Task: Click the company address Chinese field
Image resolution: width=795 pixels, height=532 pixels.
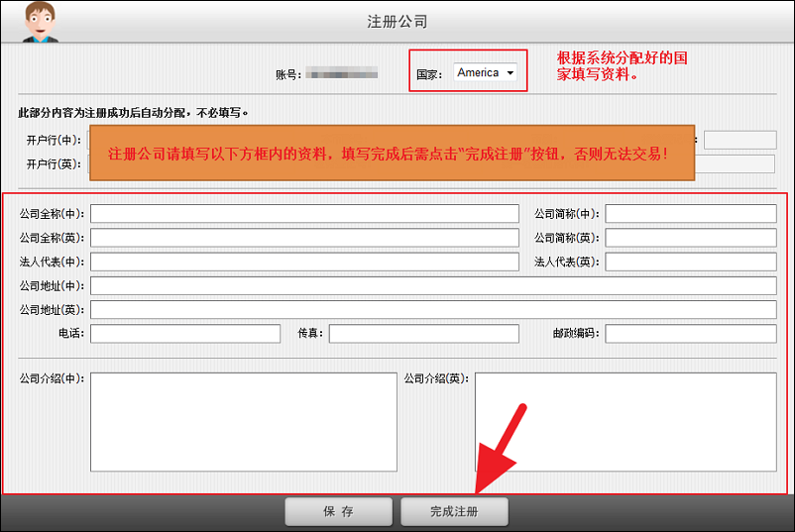Action: coord(433,285)
